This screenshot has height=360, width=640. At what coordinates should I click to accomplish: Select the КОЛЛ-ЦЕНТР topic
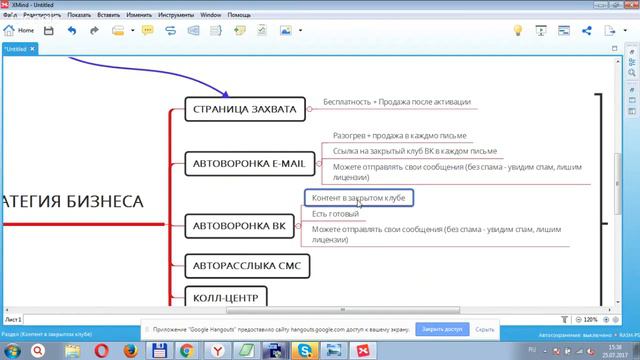[x=226, y=297]
